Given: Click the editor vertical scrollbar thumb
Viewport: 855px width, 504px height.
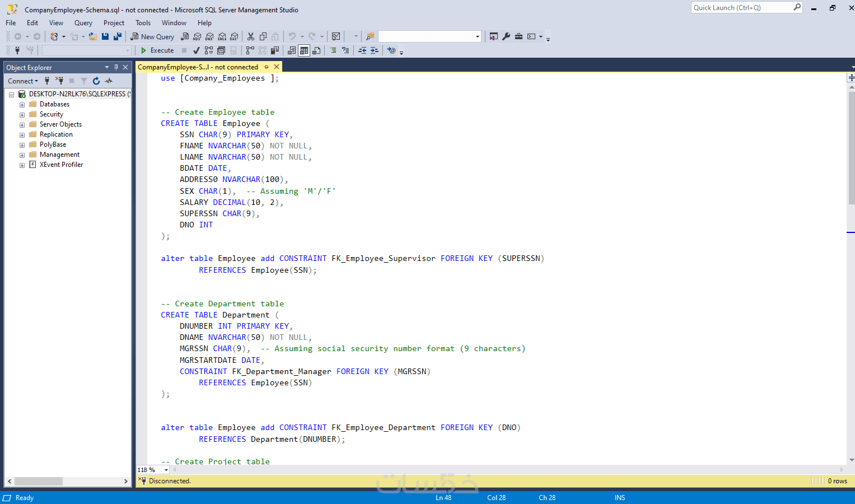Looking at the screenshot, I should click(x=851, y=148).
